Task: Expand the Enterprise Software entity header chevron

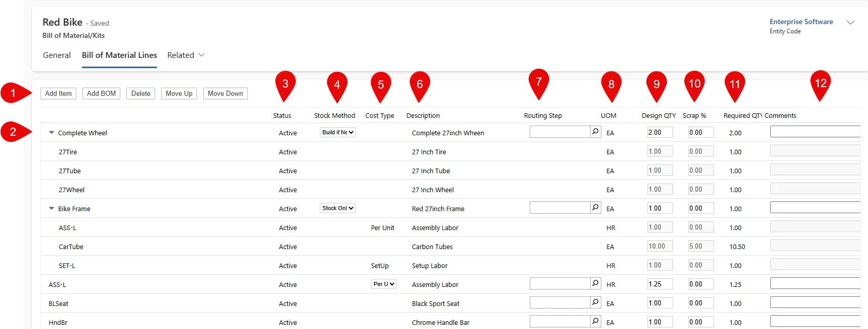Action: (x=851, y=23)
